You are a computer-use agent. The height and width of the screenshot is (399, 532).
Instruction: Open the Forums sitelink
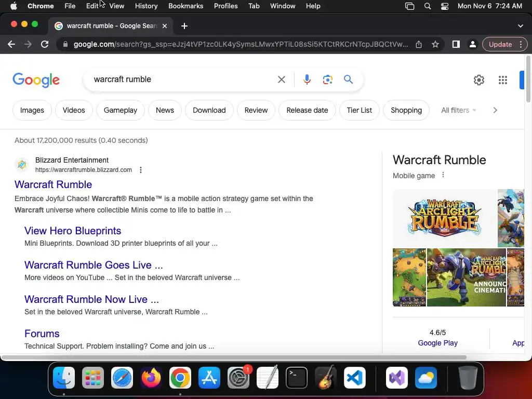click(42, 334)
